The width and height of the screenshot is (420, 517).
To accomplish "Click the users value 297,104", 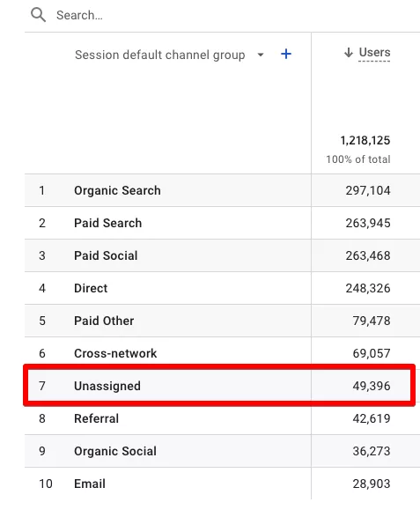I will pos(368,190).
